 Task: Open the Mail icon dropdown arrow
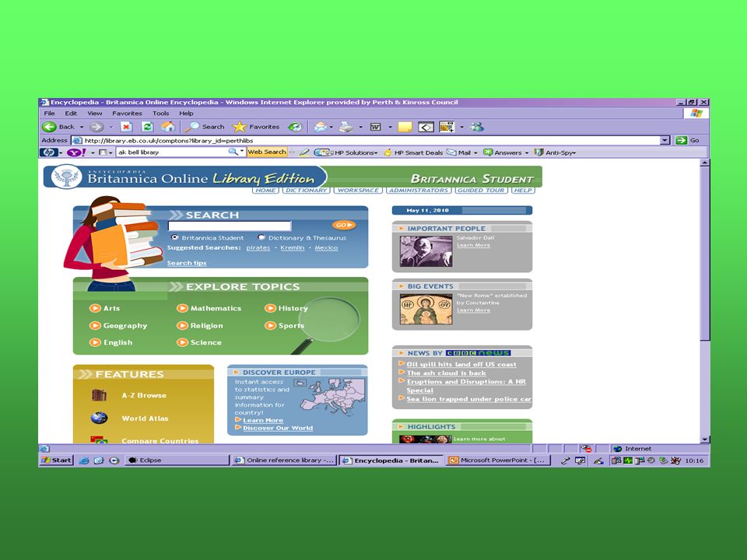[331, 127]
